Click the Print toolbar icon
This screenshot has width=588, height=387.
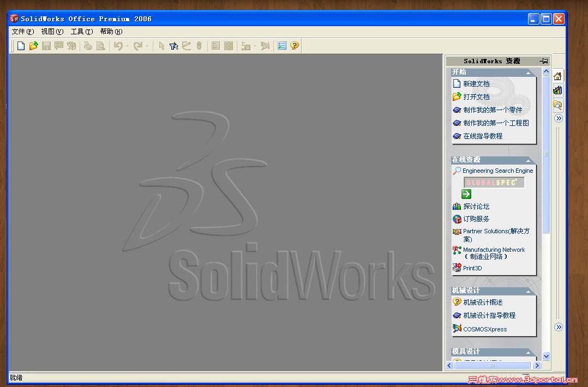(88, 46)
